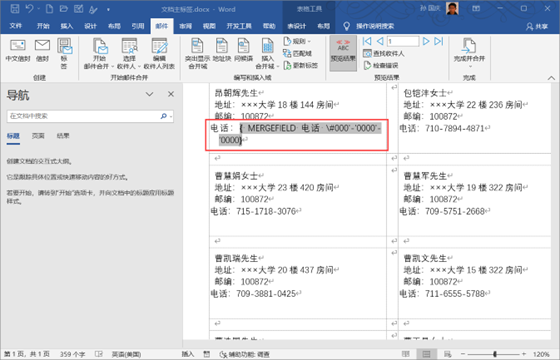Click the 编辑收件人列表 icon
The height and width of the screenshot is (360, 560).
[x=159, y=54]
